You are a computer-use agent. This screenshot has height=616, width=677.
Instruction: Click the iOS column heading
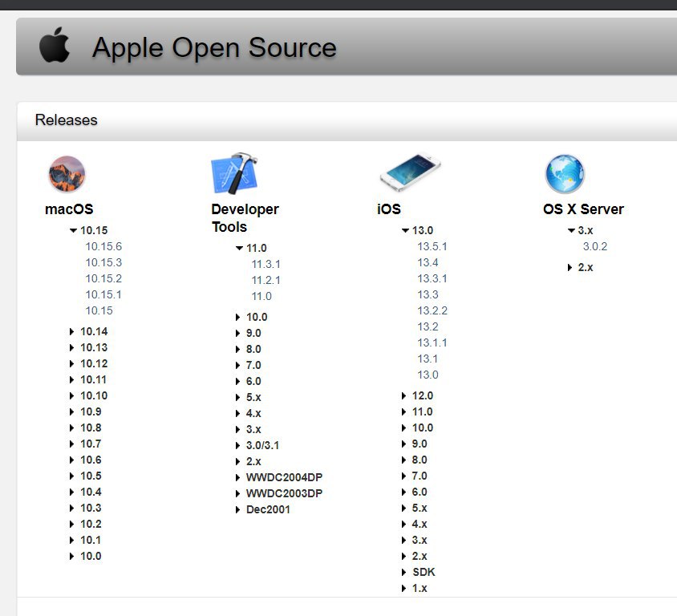388,209
